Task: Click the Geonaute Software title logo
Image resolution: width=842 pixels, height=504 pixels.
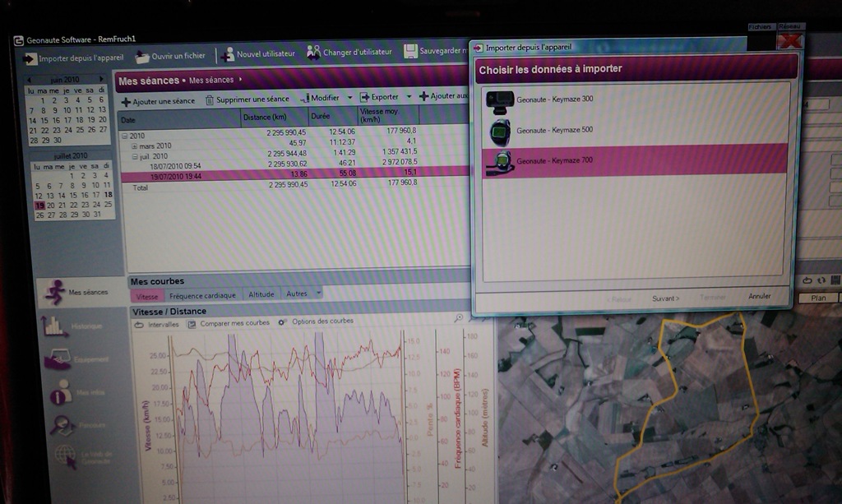Action: [x=19, y=40]
